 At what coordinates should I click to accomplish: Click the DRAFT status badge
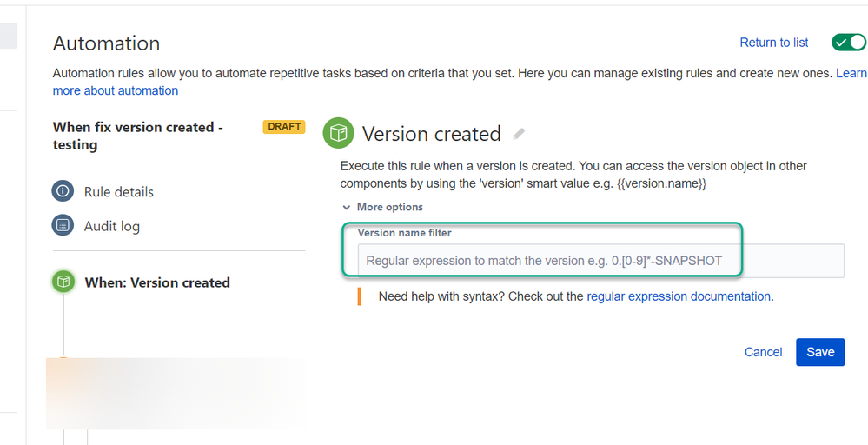[284, 127]
